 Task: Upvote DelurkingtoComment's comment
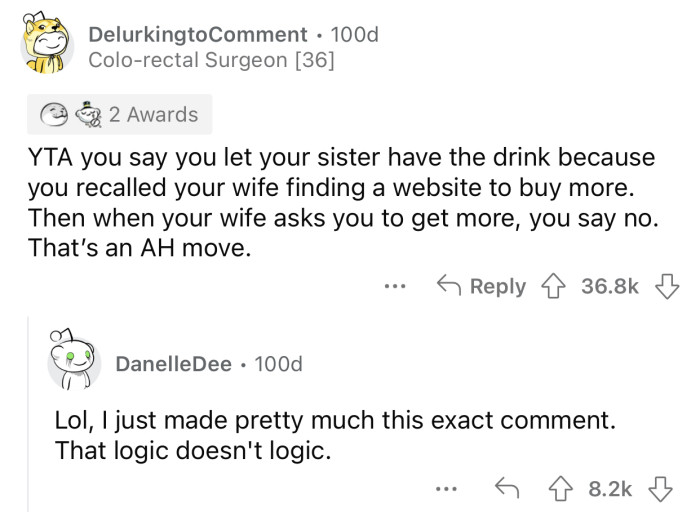tap(551, 287)
